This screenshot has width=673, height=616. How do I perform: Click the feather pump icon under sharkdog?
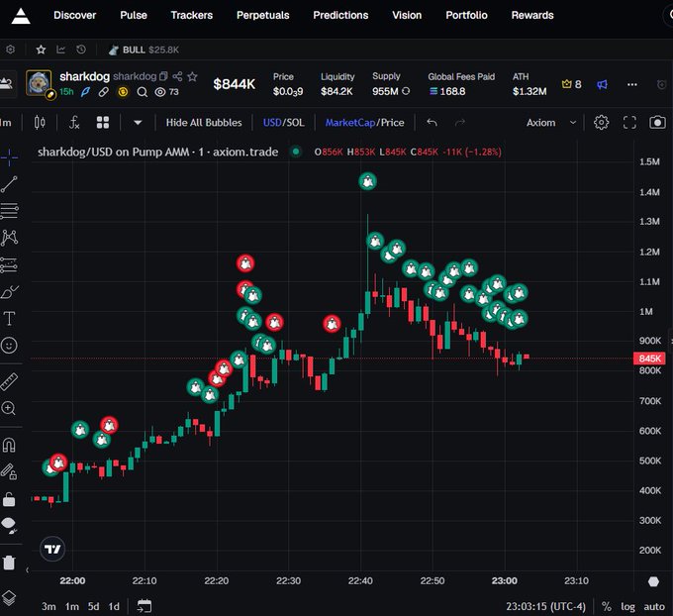[x=85, y=92]
